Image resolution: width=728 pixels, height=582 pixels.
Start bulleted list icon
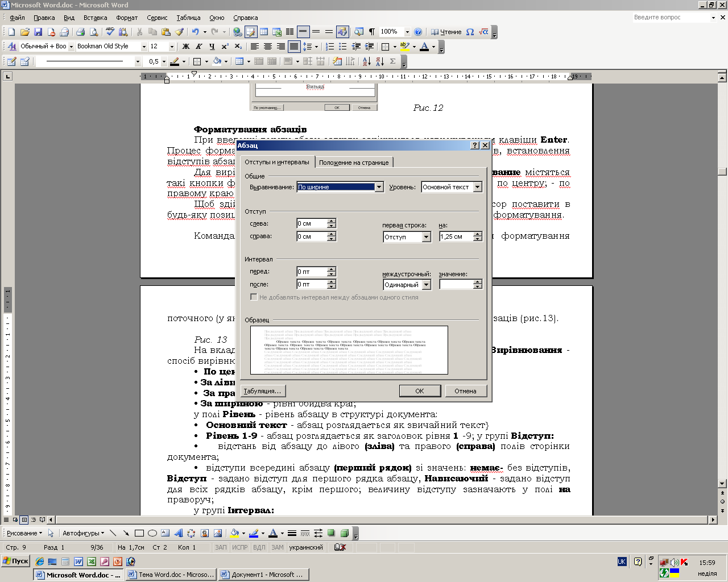pos(343,47)
